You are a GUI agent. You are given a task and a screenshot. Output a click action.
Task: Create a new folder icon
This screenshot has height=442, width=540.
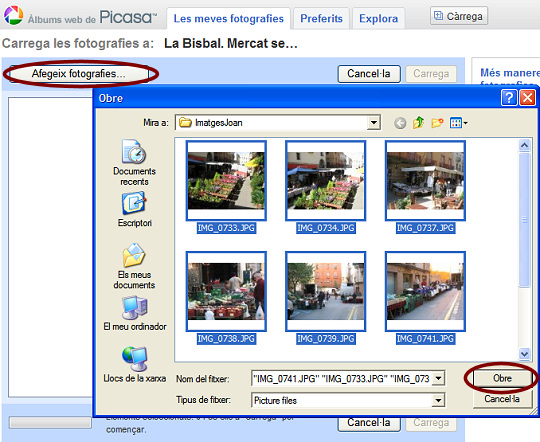tap(437, 123)
